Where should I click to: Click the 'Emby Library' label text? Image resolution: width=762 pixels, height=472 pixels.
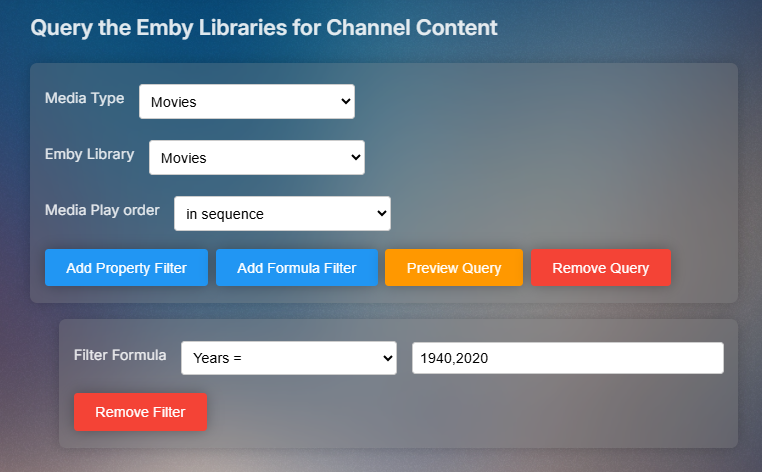(89, 154)
